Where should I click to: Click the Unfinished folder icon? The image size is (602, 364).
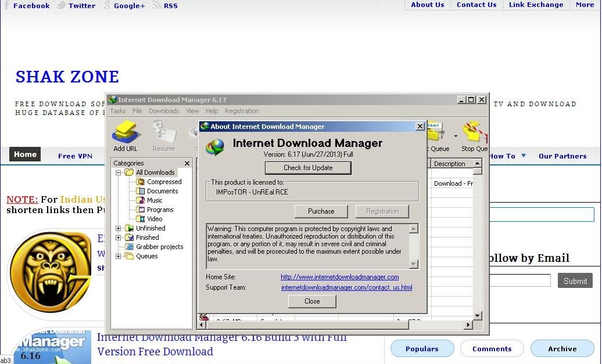(130, 228)
